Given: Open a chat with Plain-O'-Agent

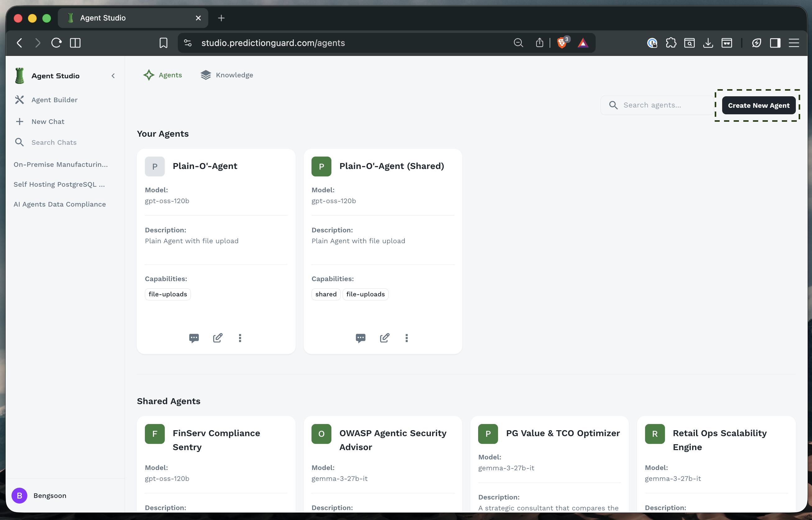Looking at the screenshot, I should (x=194, y=338).
